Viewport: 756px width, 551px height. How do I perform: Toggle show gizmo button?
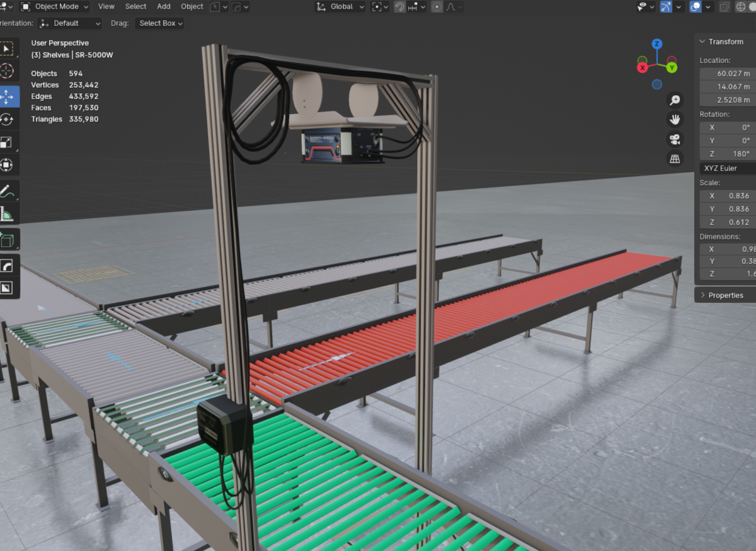pos(666,7)
